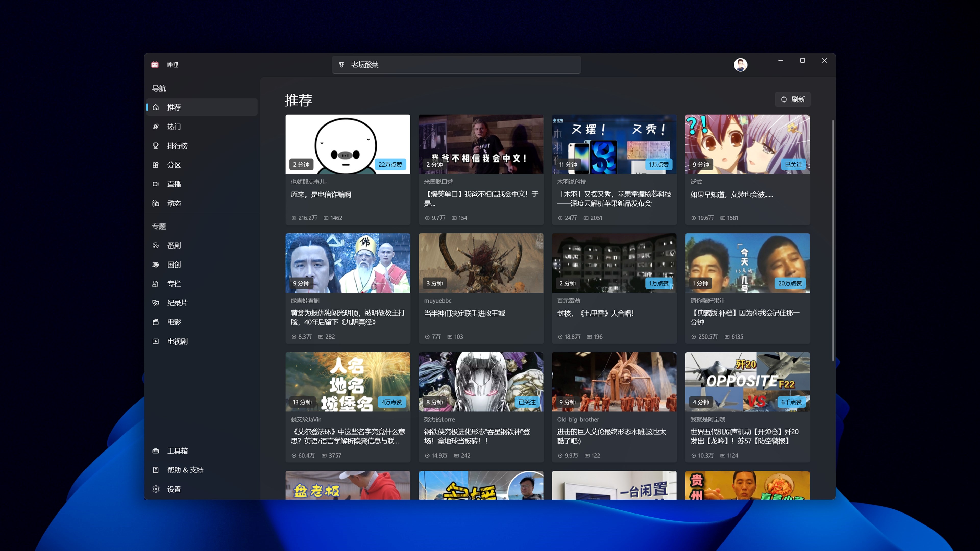Click uploader name Old_big_brother
Image resolution: width=980 pixels, height=551 pixels.
pyautogui.click(x=578, y=419)
